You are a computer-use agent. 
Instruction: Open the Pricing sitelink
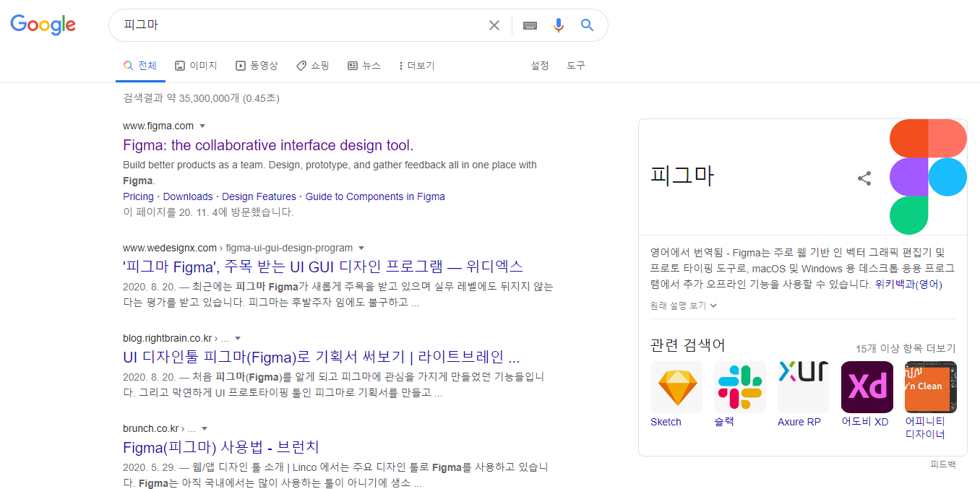coord(138,196)
